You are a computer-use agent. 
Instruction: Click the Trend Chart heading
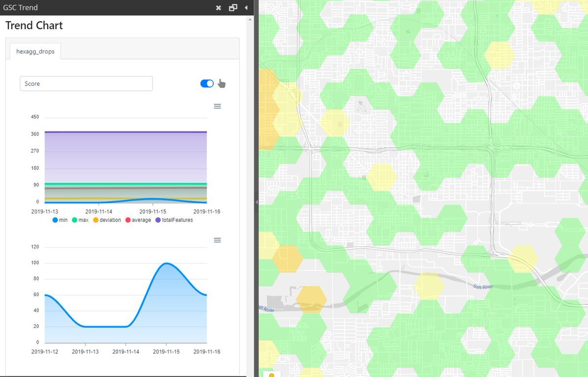coord(34,26)
